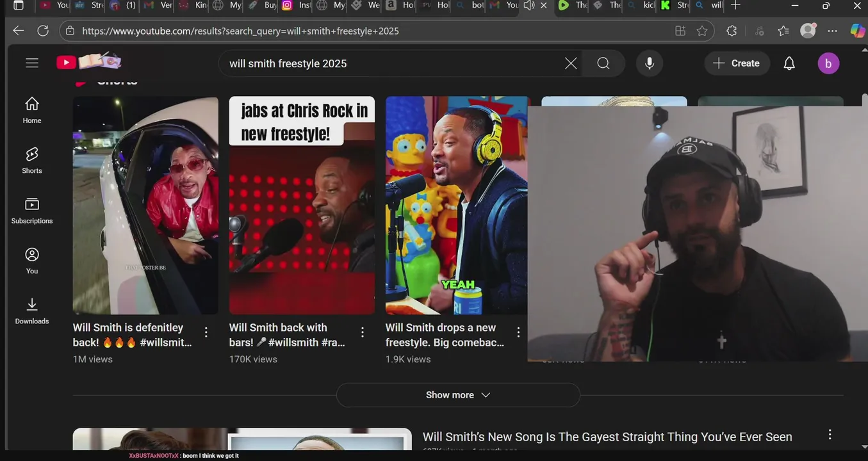868x461 pixels.
Task: Open the Create menu
Action: tap(737, 63)
